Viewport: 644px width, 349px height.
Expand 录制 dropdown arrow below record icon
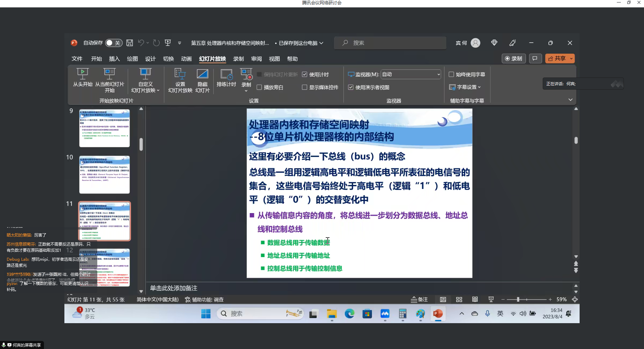(x=246, y=91)
